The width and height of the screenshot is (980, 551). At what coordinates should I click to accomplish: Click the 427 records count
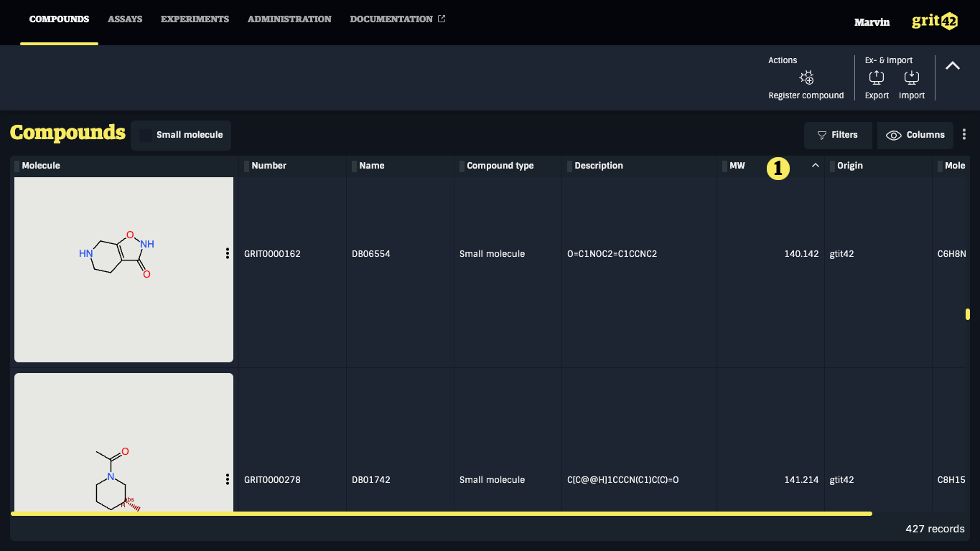click(x=935, y=529)
